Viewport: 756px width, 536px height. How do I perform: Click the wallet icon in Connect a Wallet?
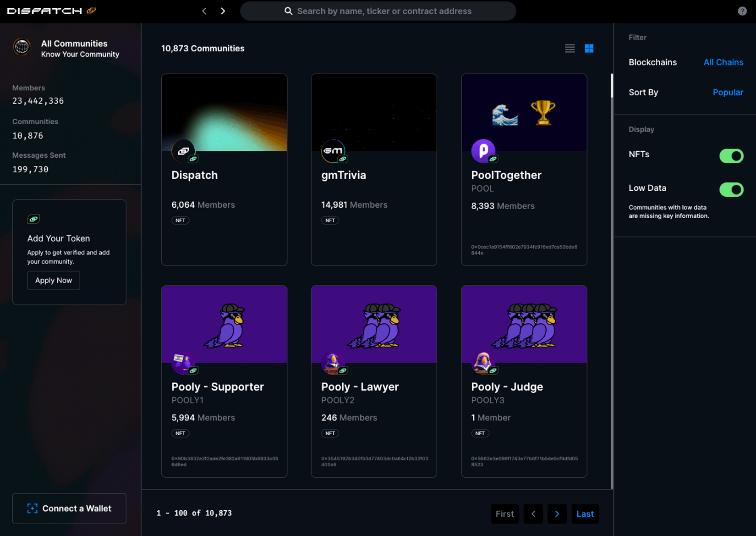point(32,508)
